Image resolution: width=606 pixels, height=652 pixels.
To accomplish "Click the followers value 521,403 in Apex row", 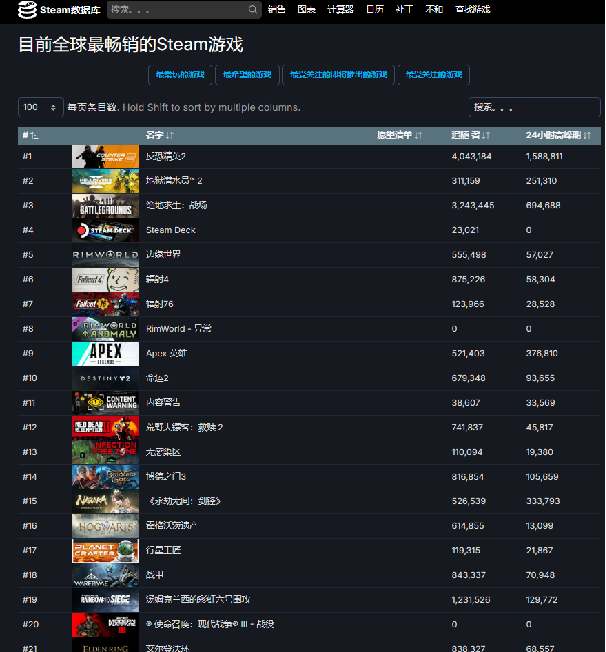I will coord(468,353).
